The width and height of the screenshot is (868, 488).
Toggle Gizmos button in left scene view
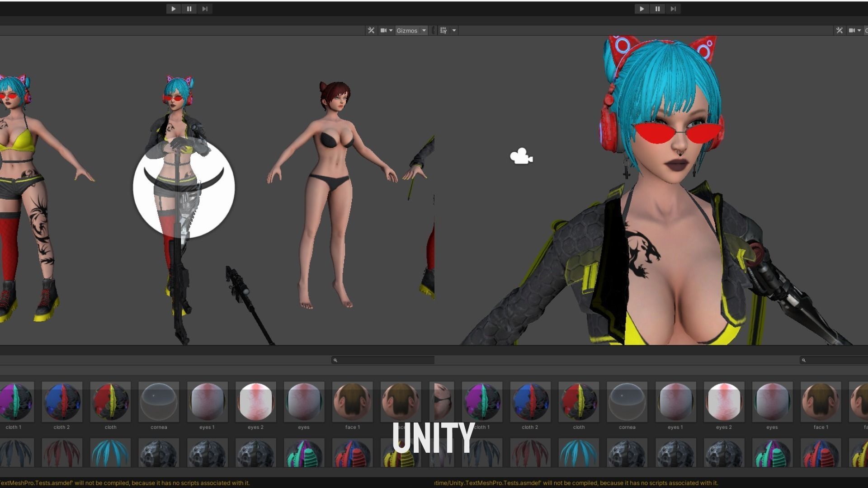click(407, 30)
